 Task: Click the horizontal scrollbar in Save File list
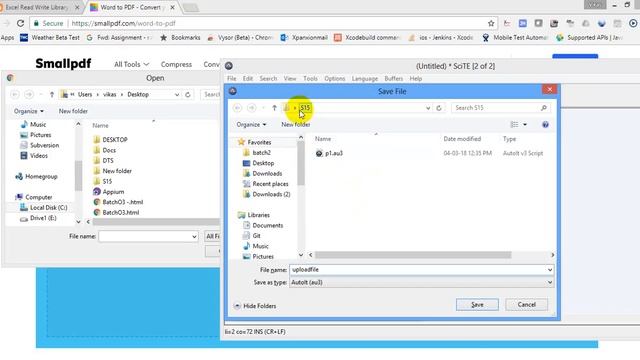click(413, 255)
